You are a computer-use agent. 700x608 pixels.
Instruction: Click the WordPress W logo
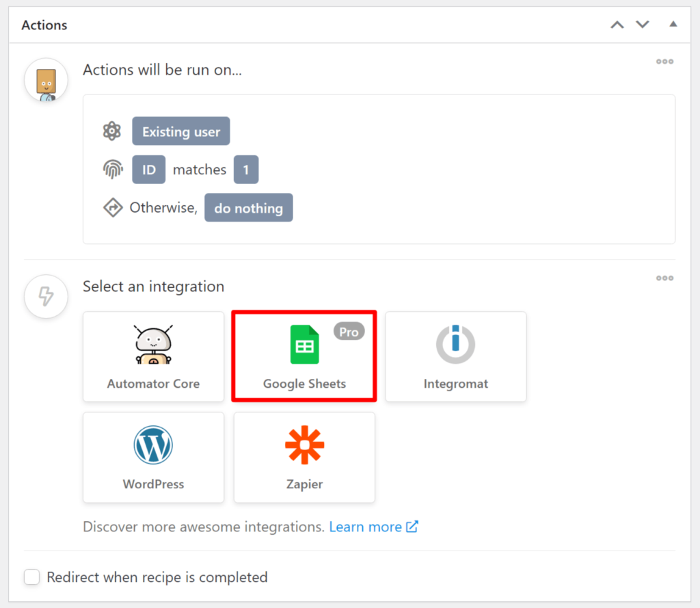point(153,445)
